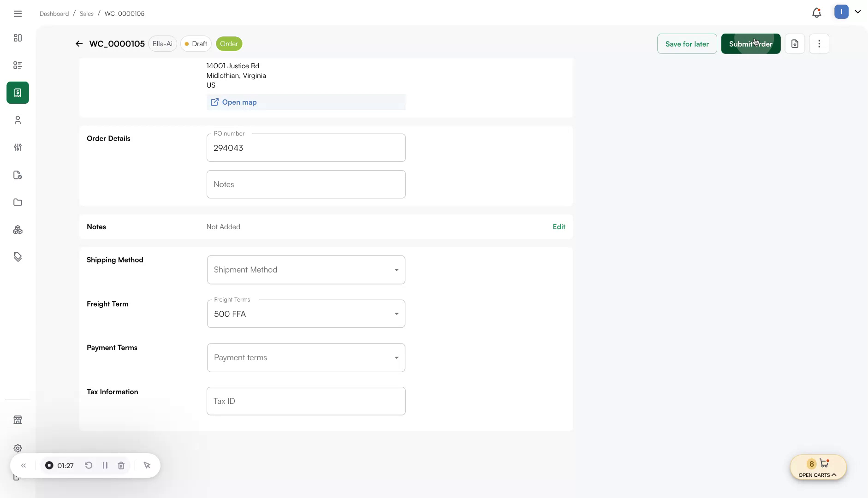Toggle the cursor highlight in recording bar
This screenshot has width=868, height=498.
147,465
